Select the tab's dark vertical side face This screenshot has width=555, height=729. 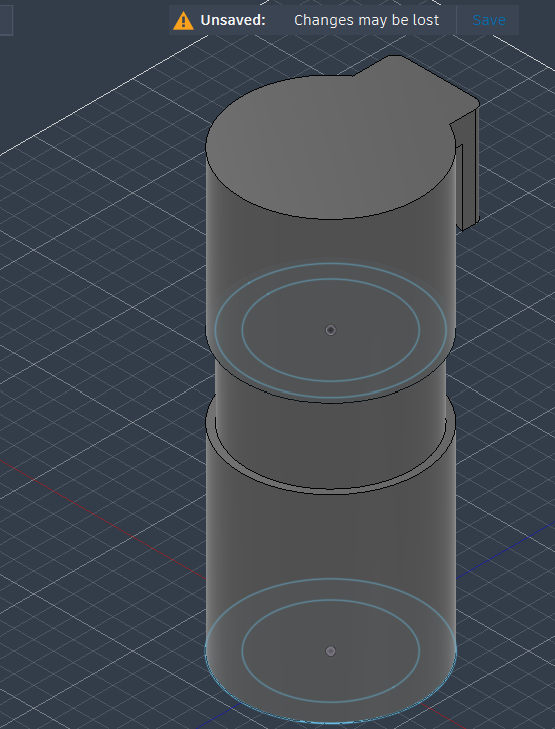[470, 172]
